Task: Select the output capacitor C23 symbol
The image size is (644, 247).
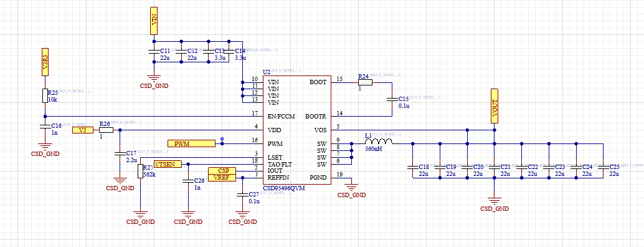Action: (549, 167)
